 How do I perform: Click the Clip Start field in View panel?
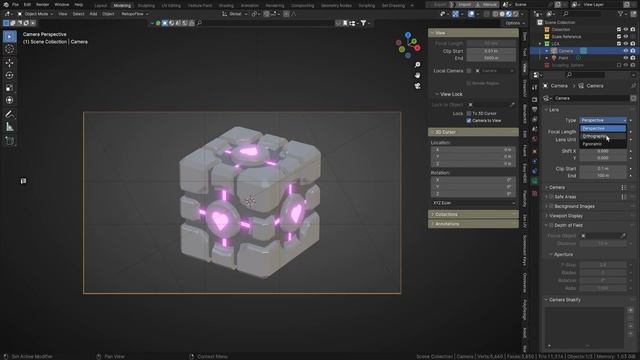(x=491, y=51)
